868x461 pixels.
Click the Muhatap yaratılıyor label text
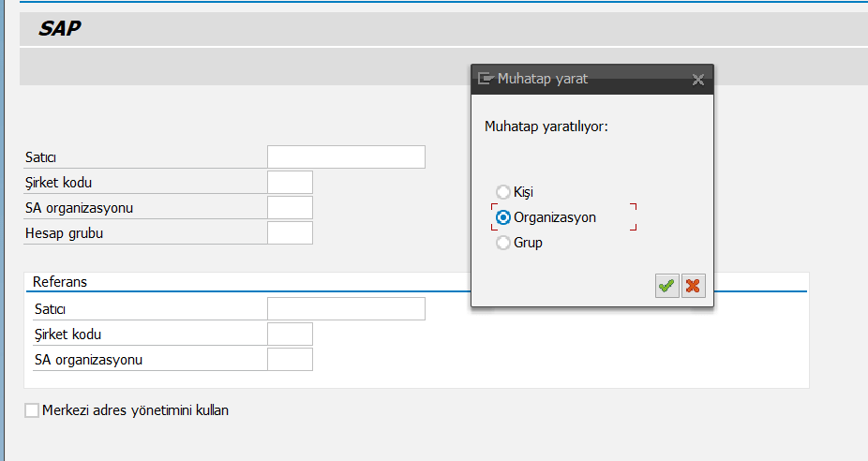546,126
